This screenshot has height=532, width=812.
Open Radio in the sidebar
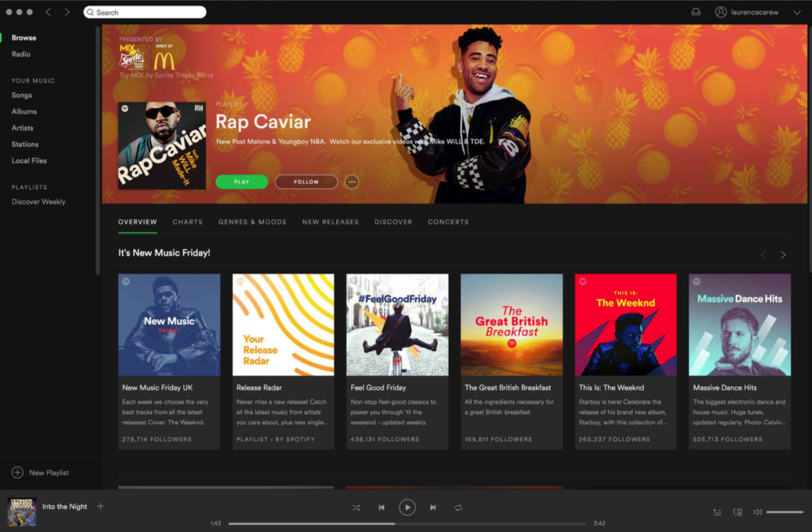[21, 54]
